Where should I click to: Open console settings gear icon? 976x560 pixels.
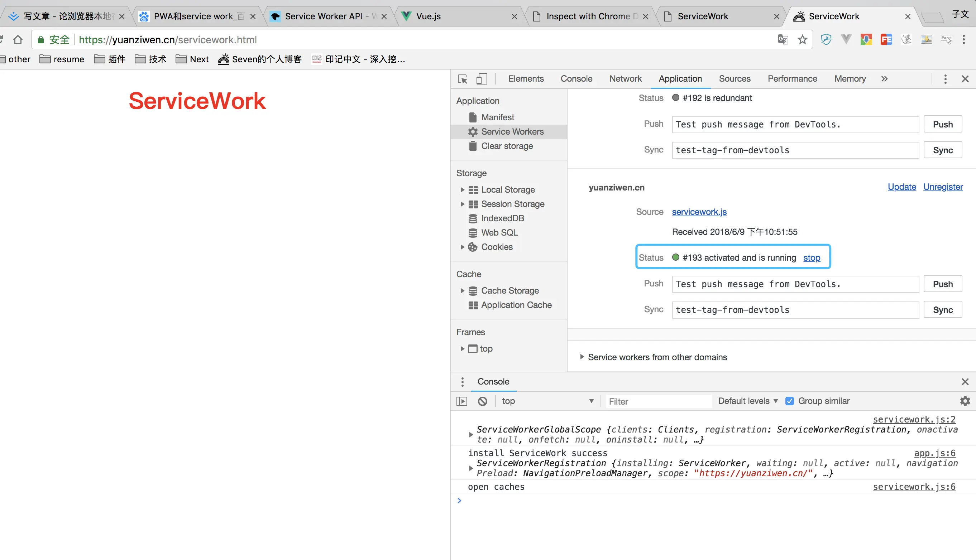tap(965, 401)
